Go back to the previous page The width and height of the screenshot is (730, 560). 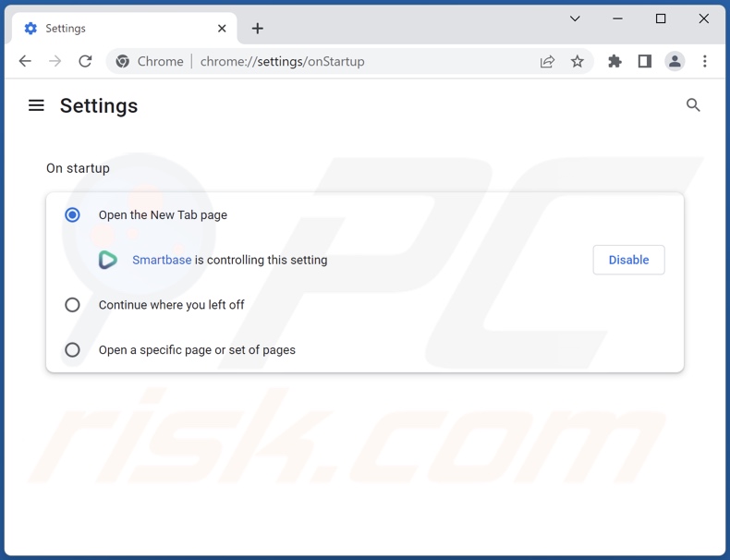click(x=25, y=61)
